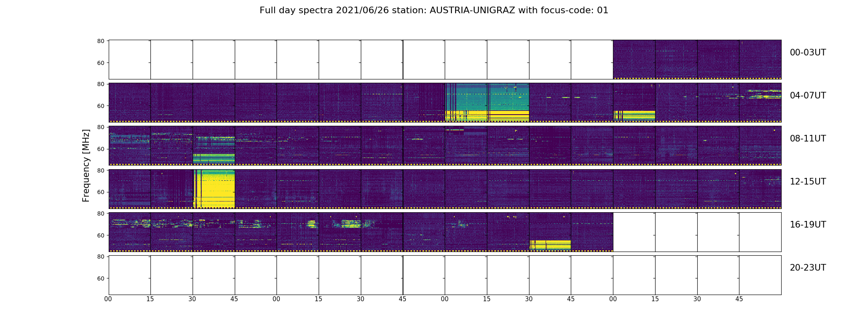Click the '80' tick of the 00-03UT row
Image resolution: width=868 pixels, height=331 pixels.
click(x=100, y=41)
